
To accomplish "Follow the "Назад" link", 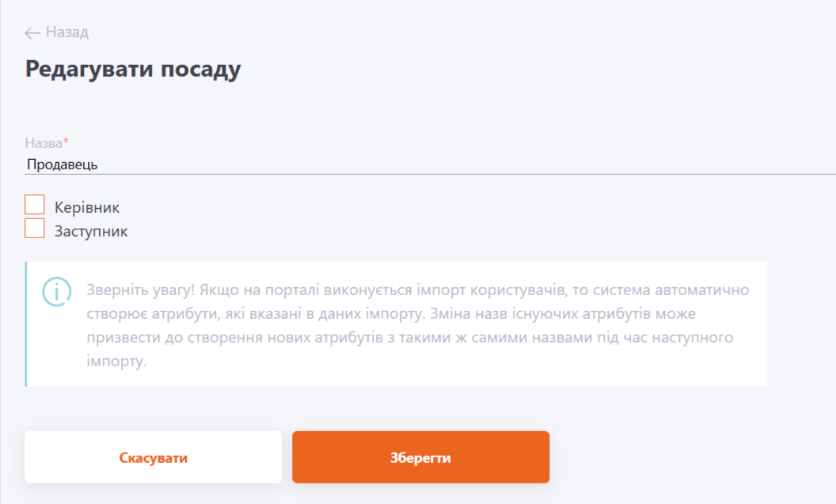I will point(67,32).
